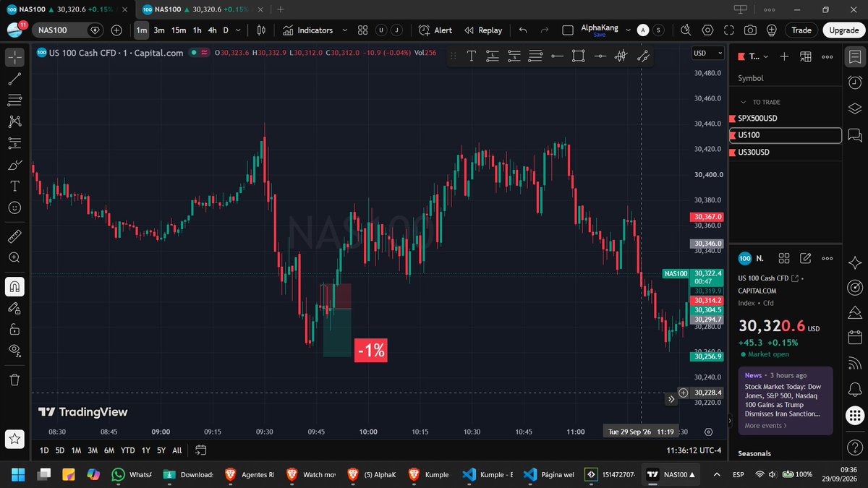Image resolution: width=868 pixels, height=488 pixels.
Task: Select the text tool in left sidebar
Action: click(14, 186)
